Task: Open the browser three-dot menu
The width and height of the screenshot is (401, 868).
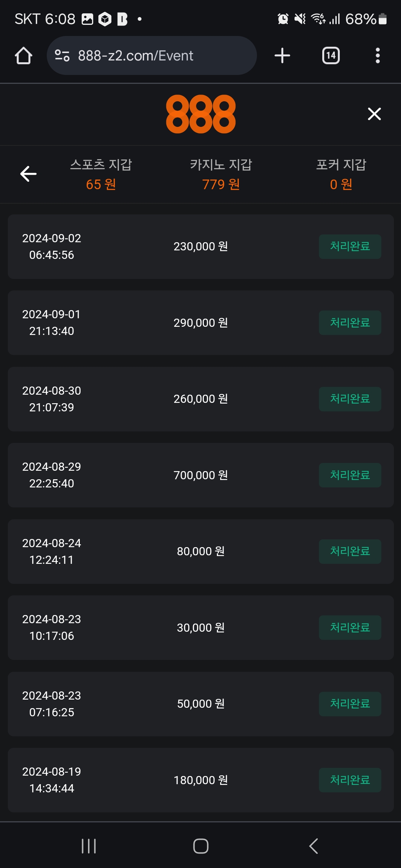Action: click(377, 56)
